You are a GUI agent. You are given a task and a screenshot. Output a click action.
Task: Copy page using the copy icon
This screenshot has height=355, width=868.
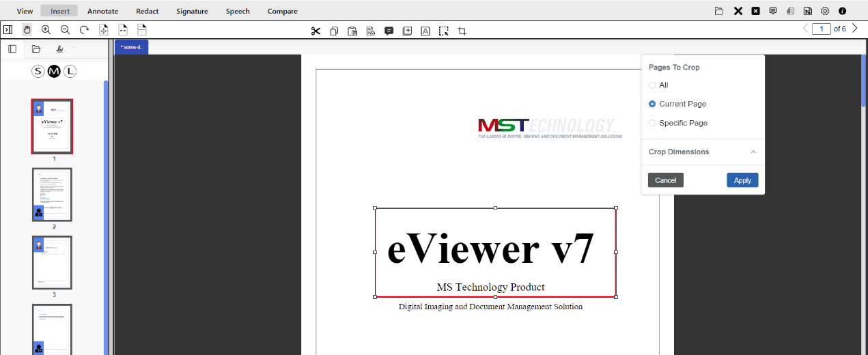pos(334,31)
